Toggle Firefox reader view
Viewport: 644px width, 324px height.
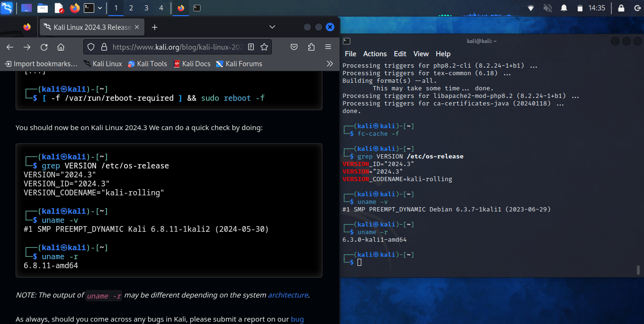coord(251,47)
